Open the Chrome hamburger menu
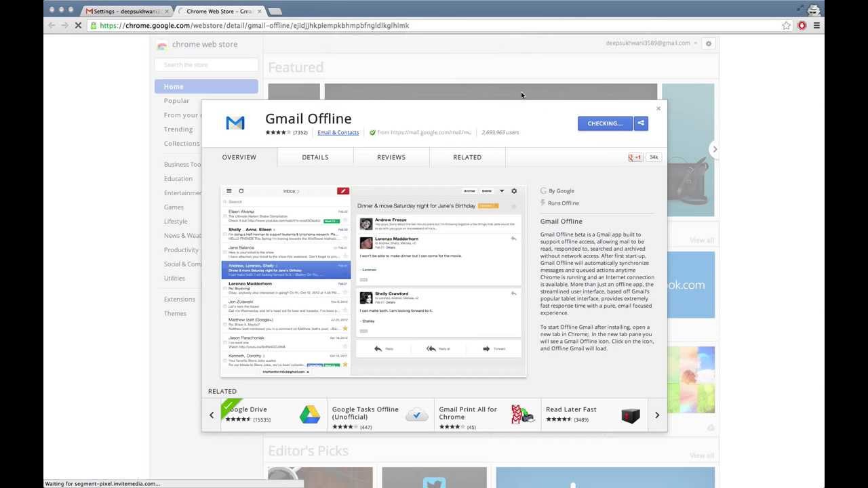 click(x=816, y=26)
